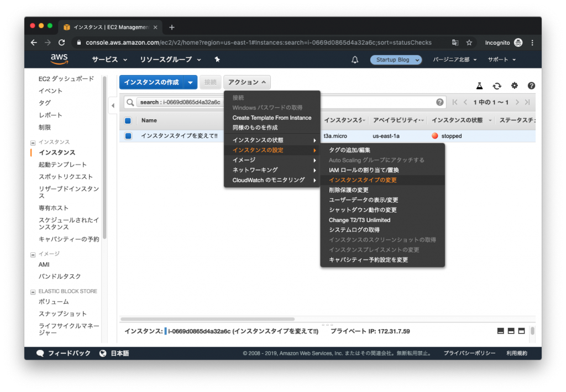The height and width of the screenshot is (392, 566).
Task: Open table settings gear icon
Action: 515,86
